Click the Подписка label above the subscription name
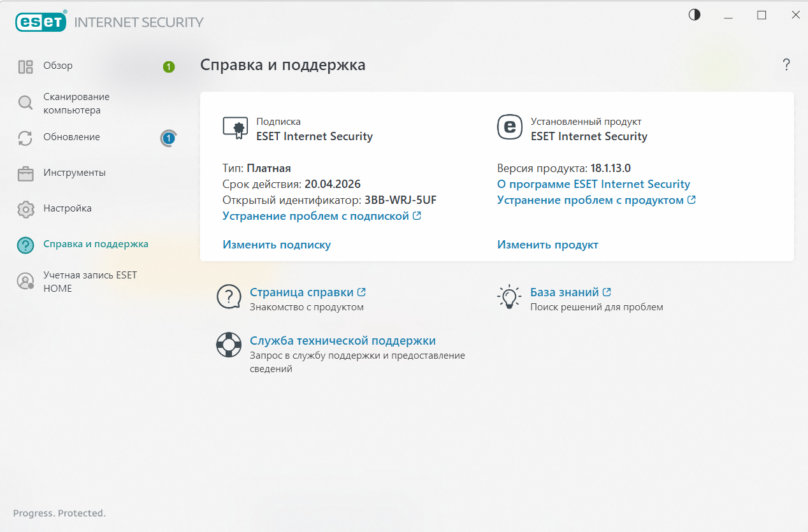The image size is (808, 532). pyautogui.click(x=278, y=122)
